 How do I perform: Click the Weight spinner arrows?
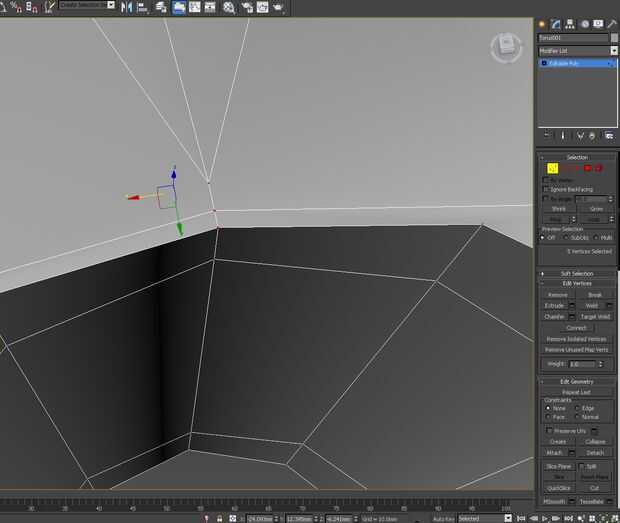pyautogui.click(x=601, y=364)
